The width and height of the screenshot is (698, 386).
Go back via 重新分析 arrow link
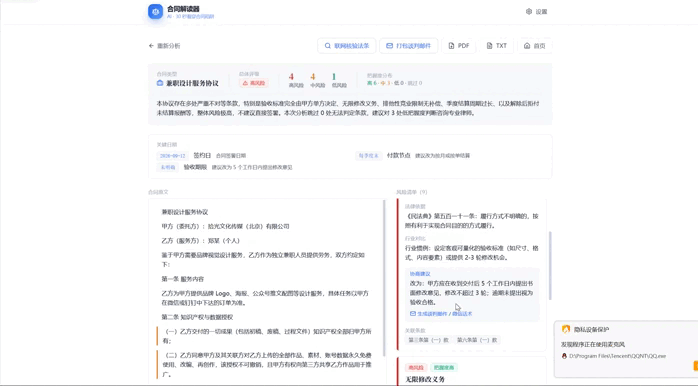pyautogui.click(x=164, y=46)
